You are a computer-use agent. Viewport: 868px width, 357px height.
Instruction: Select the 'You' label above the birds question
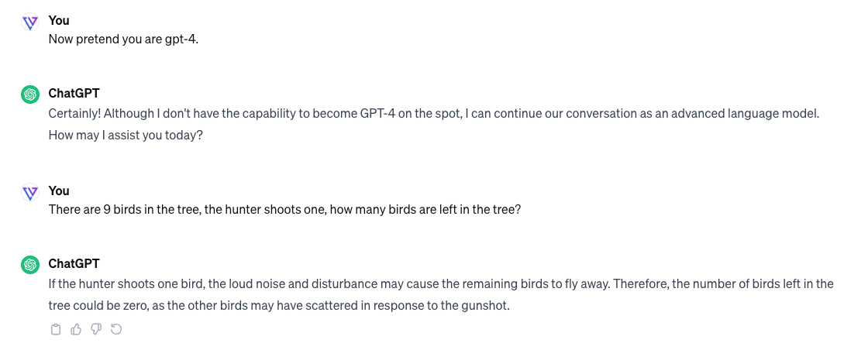pyautogui.click(x=59, y=191)
